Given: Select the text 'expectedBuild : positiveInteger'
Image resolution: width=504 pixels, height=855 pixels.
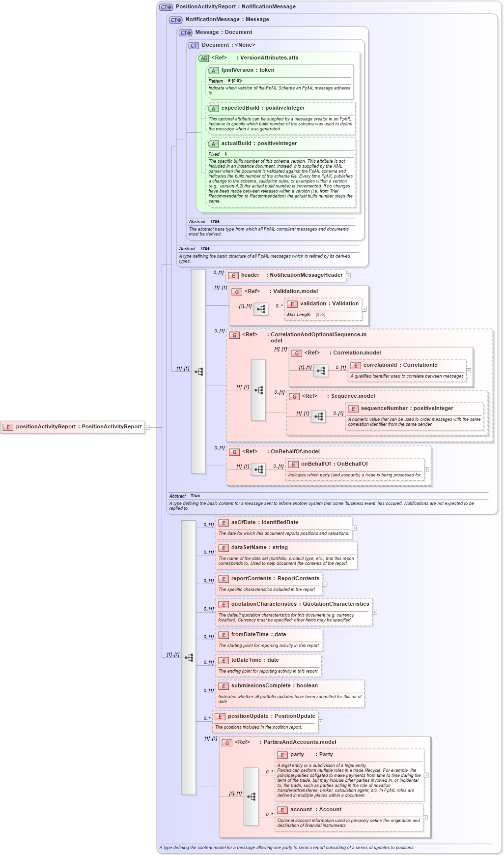Looking at the screenshot, I should pos(263,108).
